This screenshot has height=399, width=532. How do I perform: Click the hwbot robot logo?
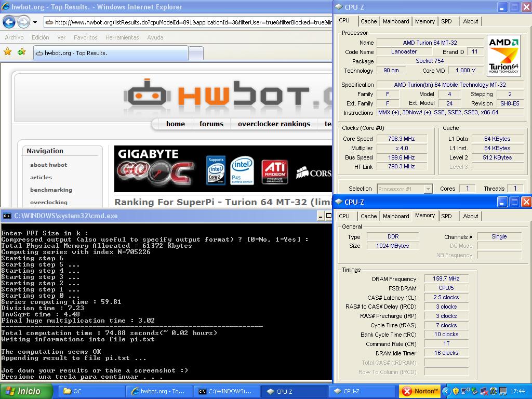point(147,94)
